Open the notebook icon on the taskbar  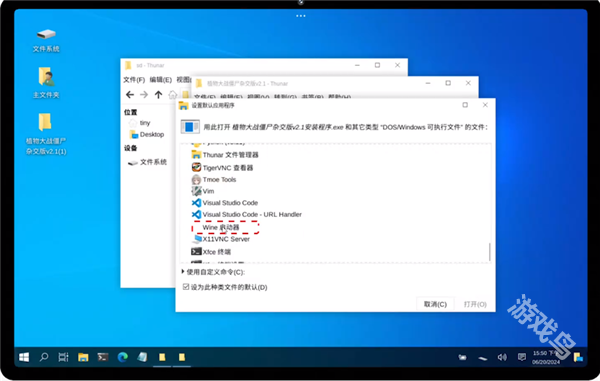(x=142, y=357)
